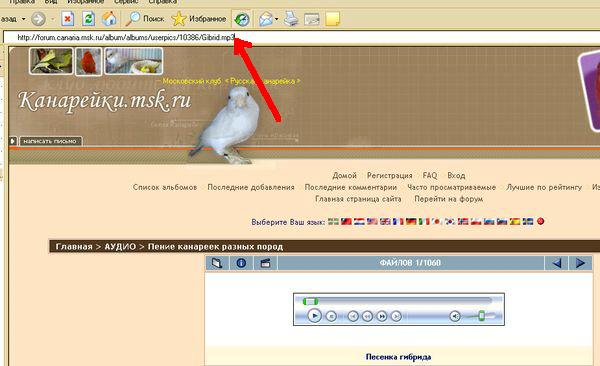This screenshot has height=366, width=600.
Task: Stop page loading with red X icon
Action: [x=68, y=18]
